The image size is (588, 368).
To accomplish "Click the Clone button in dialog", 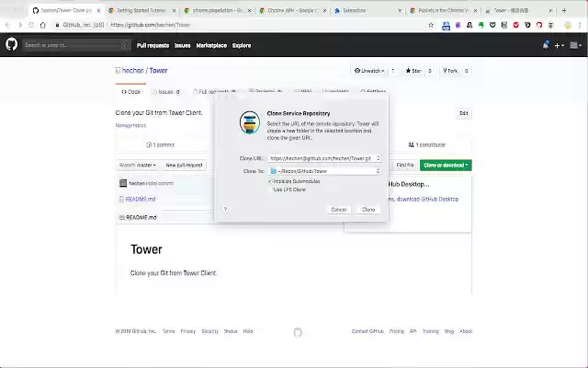I will point(368,210).
